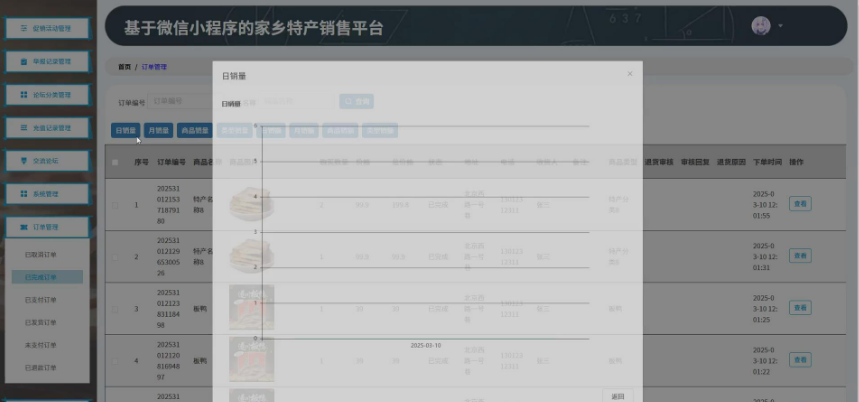
Task: Tick the checkbox for row 3
Action: (x=115, y=309)
